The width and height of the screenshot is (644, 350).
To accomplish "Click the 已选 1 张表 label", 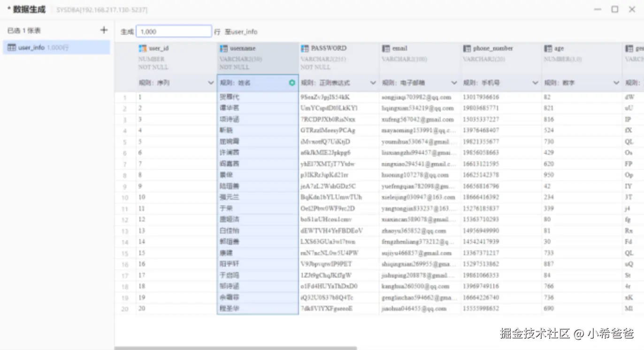I will 24,30.
